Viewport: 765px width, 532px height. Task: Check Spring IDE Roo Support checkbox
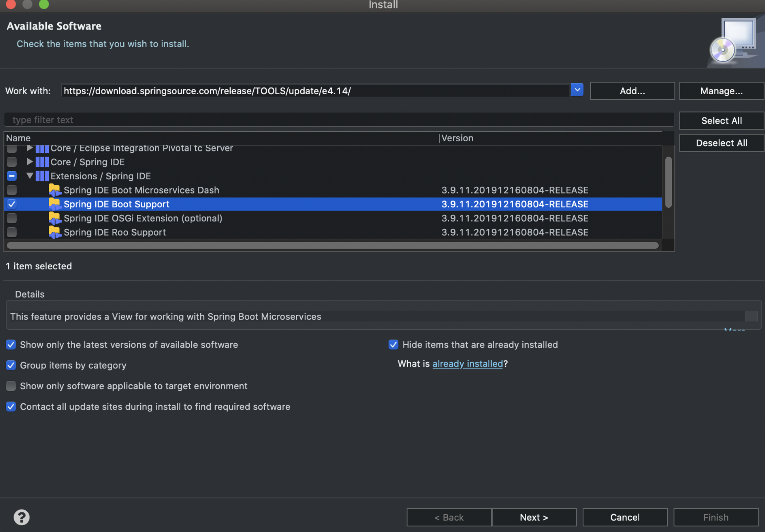(12, 232)
